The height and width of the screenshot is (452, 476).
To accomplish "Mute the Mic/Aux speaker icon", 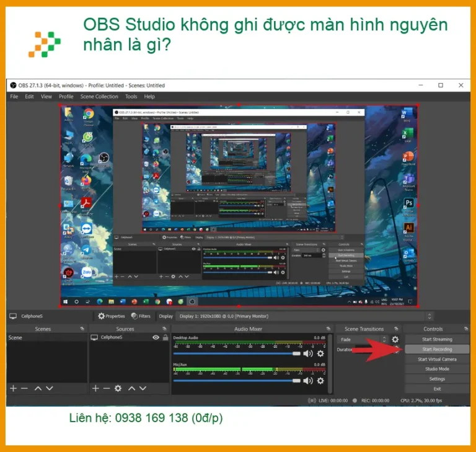I will (308, 381).
